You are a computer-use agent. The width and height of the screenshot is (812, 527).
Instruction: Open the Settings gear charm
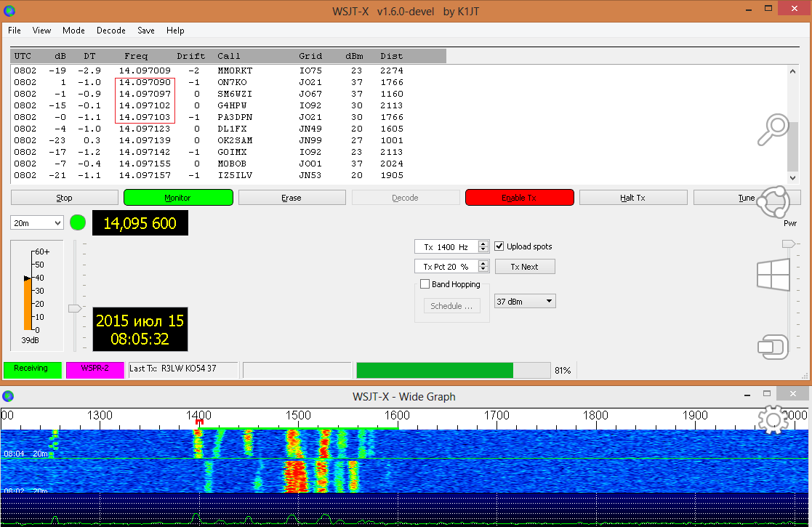click(x=772, y=419)
